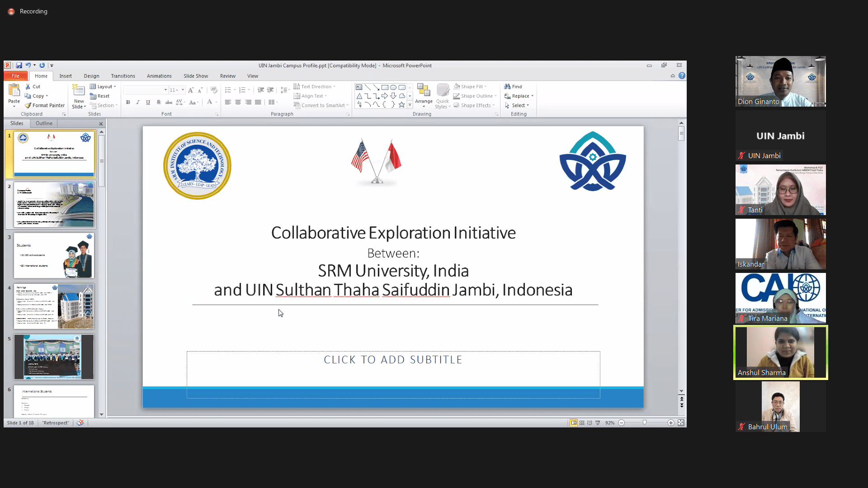Screen dimensions: 868x488
Task: Click the Save icon in quick access toolbar
Action: click(19, 66)
